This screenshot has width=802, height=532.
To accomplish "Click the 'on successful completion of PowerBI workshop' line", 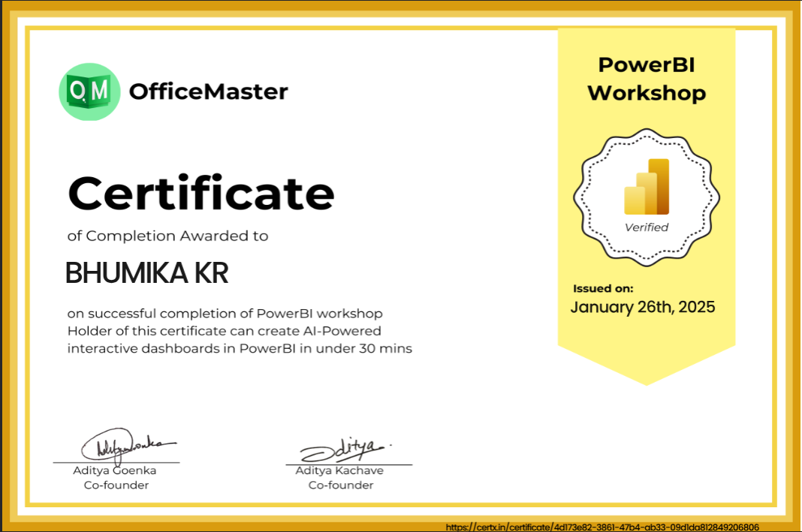I will (x=225, y=313).
